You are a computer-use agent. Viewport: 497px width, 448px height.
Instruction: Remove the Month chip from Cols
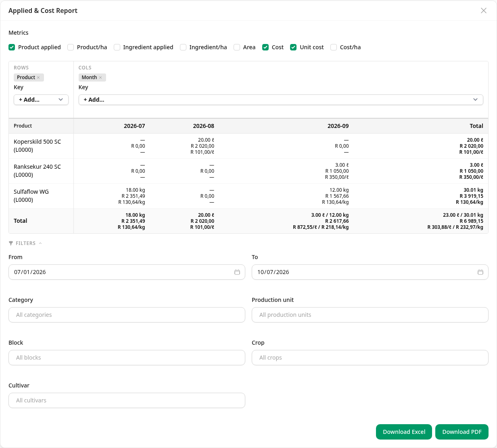coord(100,77)
